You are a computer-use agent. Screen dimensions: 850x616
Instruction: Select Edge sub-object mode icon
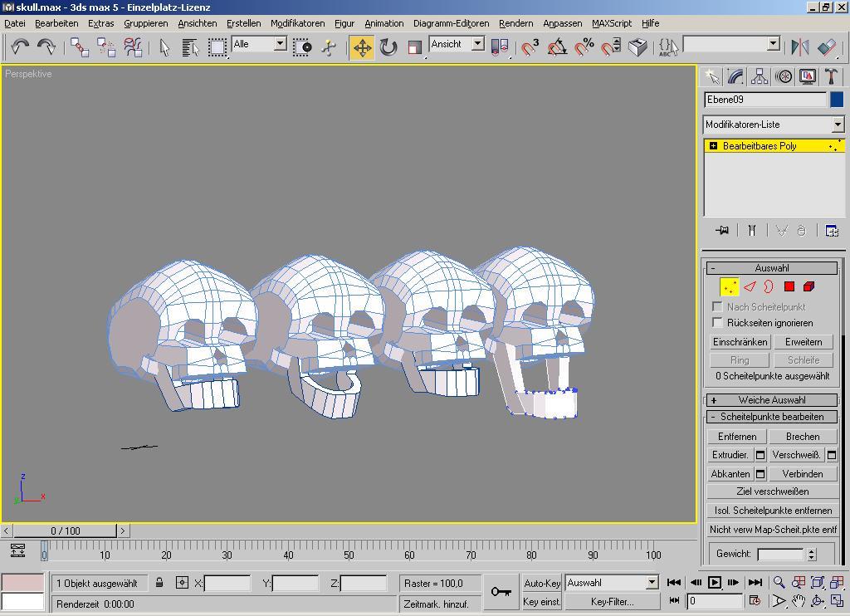[x=750, y=286]
